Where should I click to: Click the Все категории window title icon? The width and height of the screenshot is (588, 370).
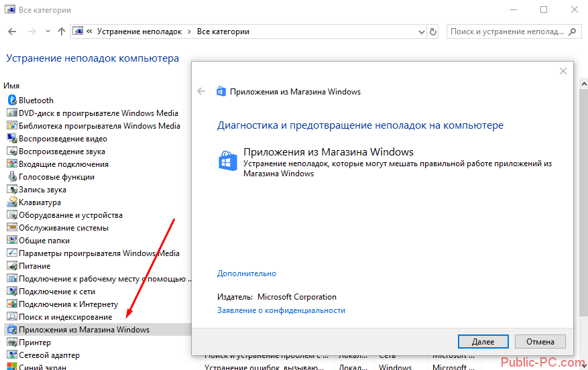10,9
